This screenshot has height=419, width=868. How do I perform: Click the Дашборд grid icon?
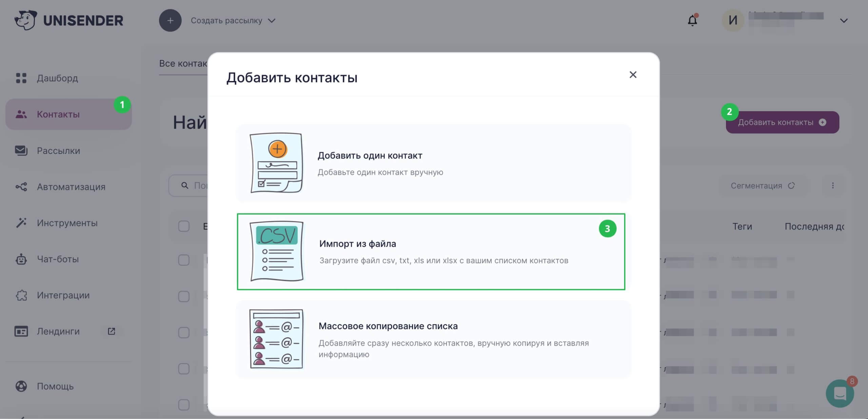pyautogui.click(x=21, y=78)
